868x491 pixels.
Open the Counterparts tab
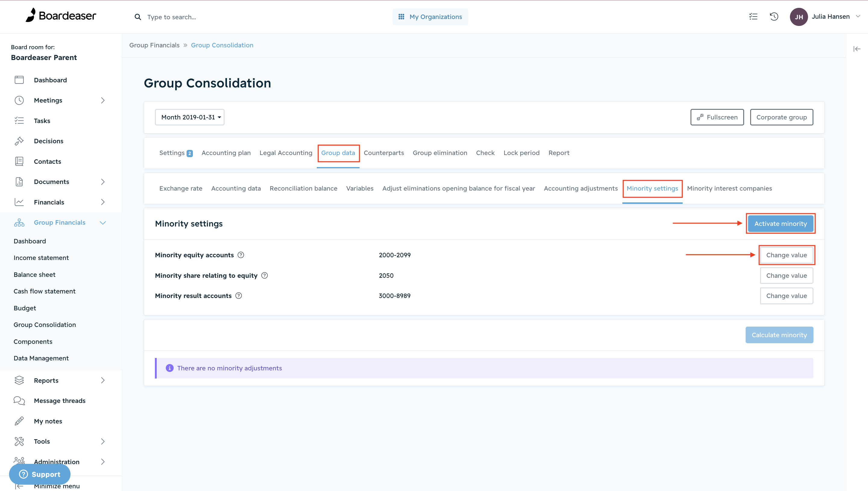point(384,153)
